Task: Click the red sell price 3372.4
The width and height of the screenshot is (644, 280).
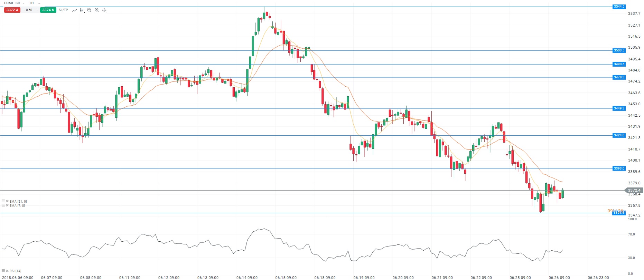Action: click(x=12, y=10)
